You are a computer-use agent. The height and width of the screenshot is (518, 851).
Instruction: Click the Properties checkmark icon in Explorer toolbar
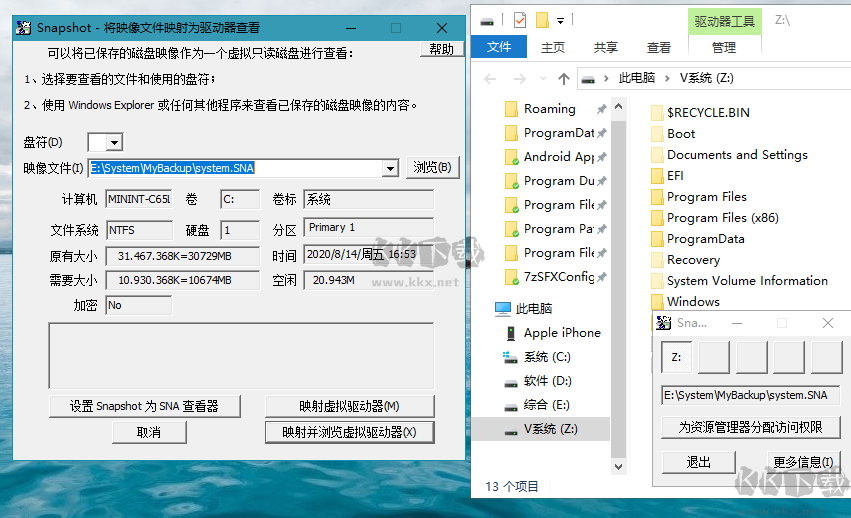(x=519, y=20)
